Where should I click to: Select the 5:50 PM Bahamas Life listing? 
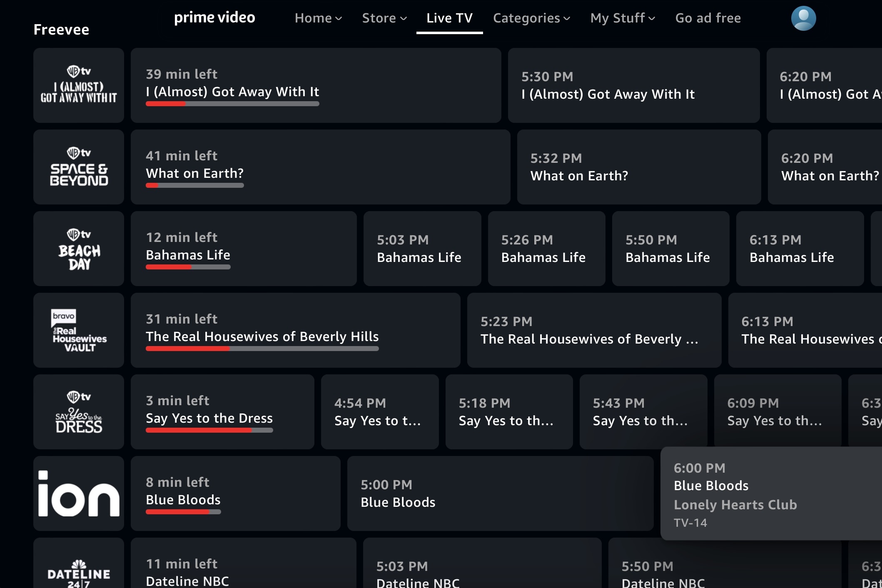(x=671, y=249)
